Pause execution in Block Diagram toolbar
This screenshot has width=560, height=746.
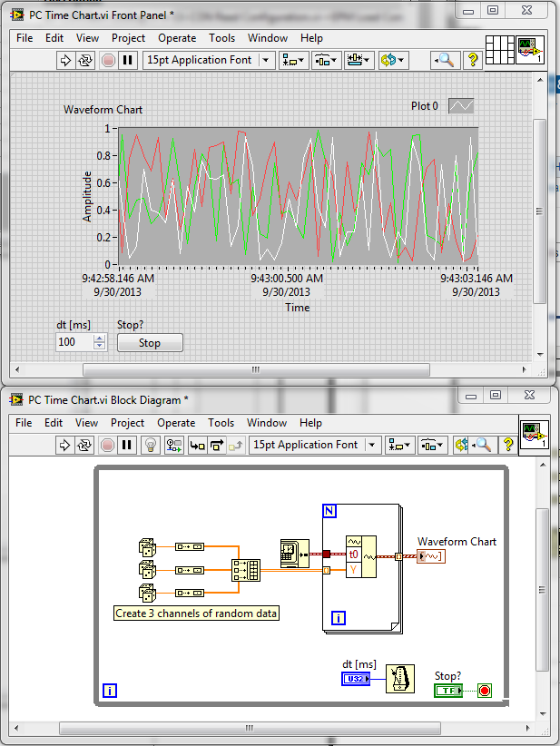pyautogui.click(x=126, y=446)
